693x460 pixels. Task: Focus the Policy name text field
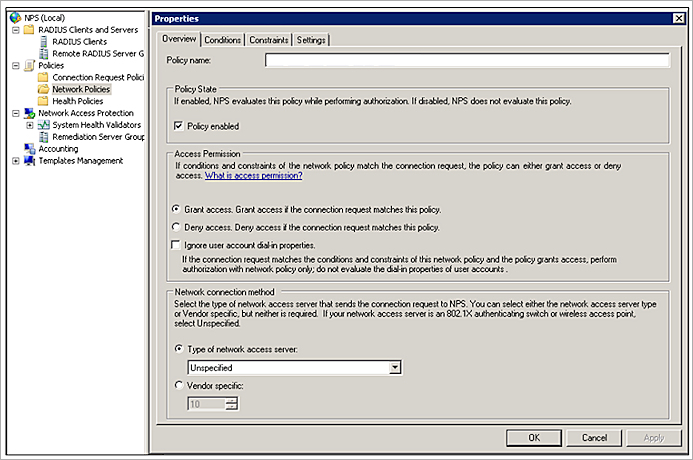click(x=468, y=60)
